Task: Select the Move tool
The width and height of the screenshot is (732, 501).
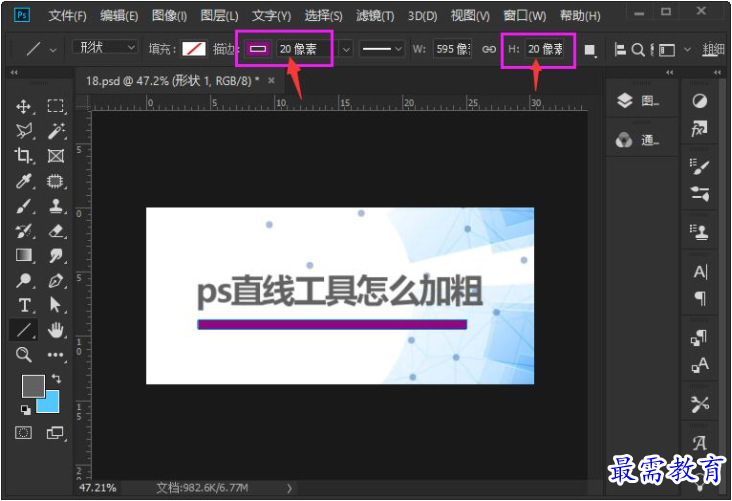Action: (23, 106)
